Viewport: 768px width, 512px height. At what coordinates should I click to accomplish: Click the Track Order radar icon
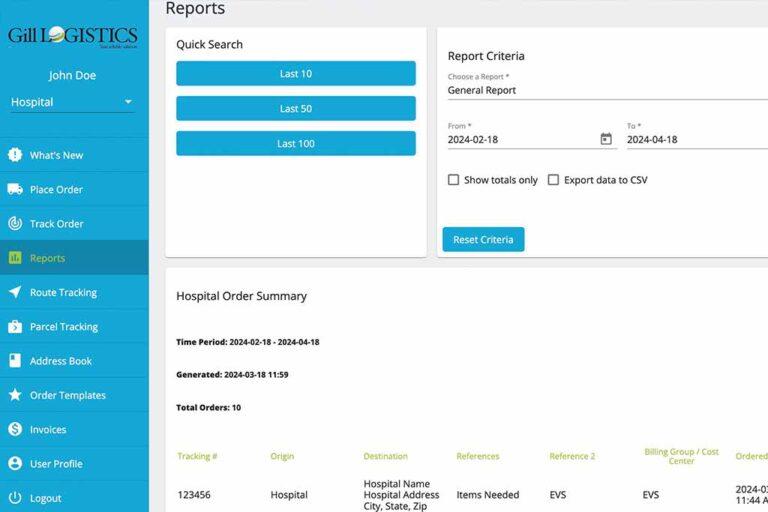point(15,224)
